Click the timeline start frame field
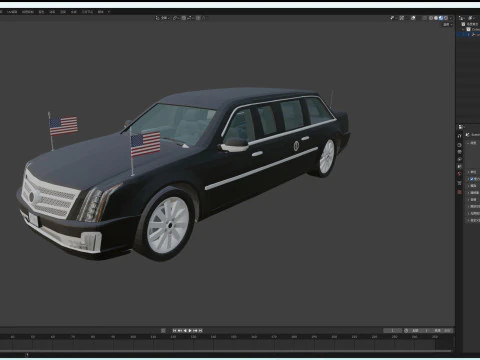Viewport: 480px width, 360px height. pos(421,331)
